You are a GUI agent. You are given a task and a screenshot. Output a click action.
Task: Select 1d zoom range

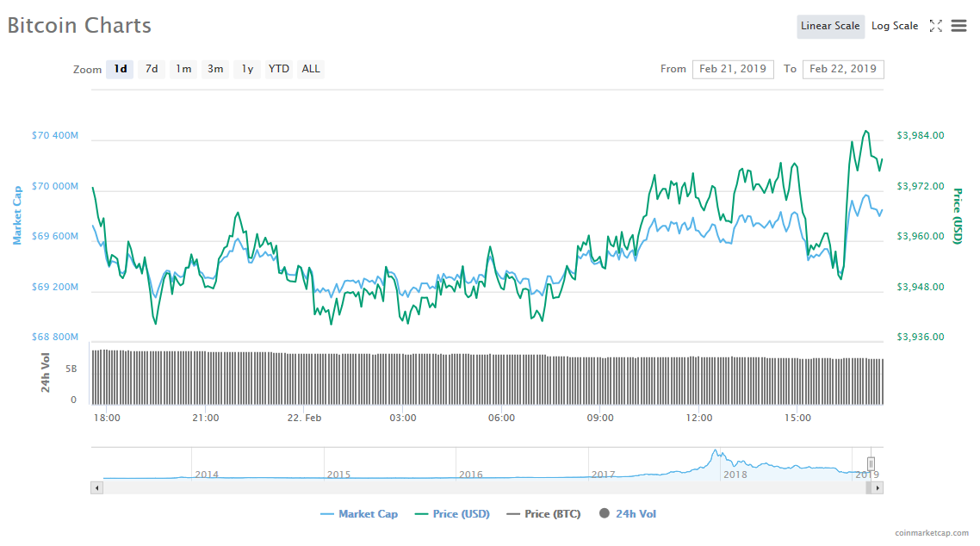click(121, 69)
